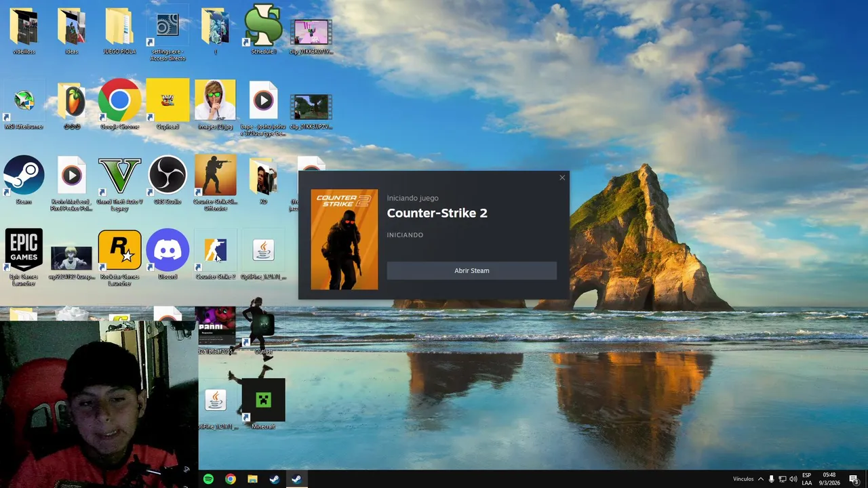Open File Explorer from the taskbar

tap(252, 479)
